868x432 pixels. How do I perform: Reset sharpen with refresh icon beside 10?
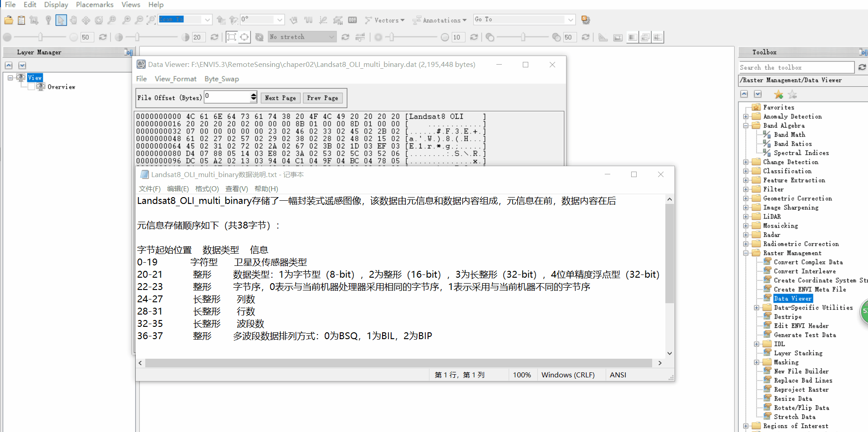tap(474, 37)
